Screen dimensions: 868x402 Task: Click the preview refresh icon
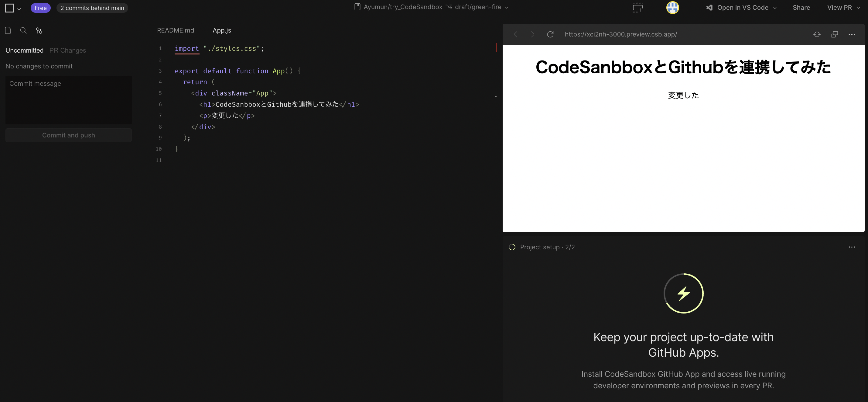click(x=550, y=34)
